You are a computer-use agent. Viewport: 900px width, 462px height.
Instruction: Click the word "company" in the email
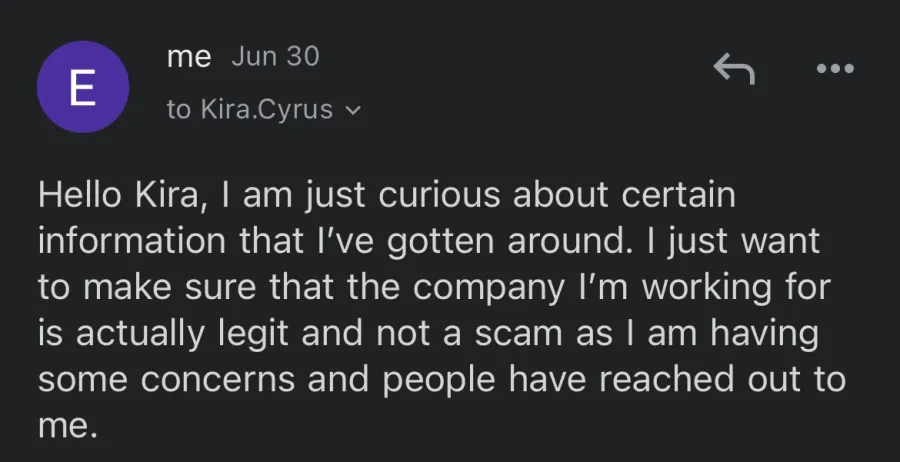pyautogui.click(x=488, y=289)
